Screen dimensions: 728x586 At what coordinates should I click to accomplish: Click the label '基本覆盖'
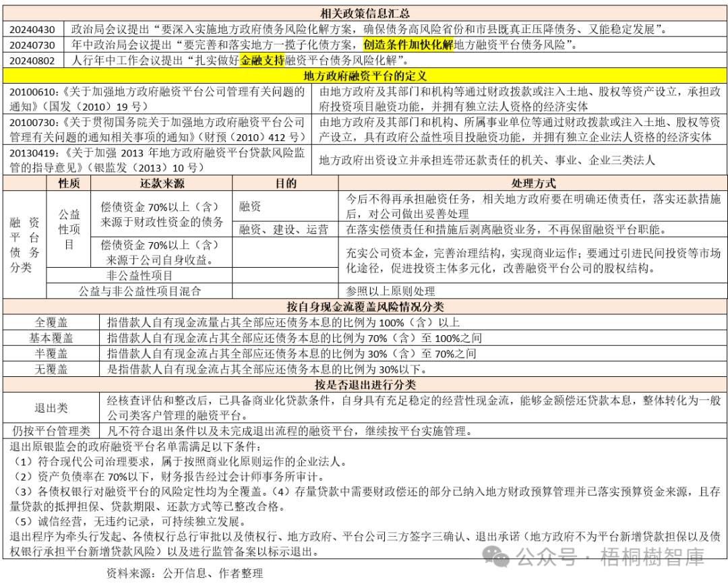(x=51, y=339)
